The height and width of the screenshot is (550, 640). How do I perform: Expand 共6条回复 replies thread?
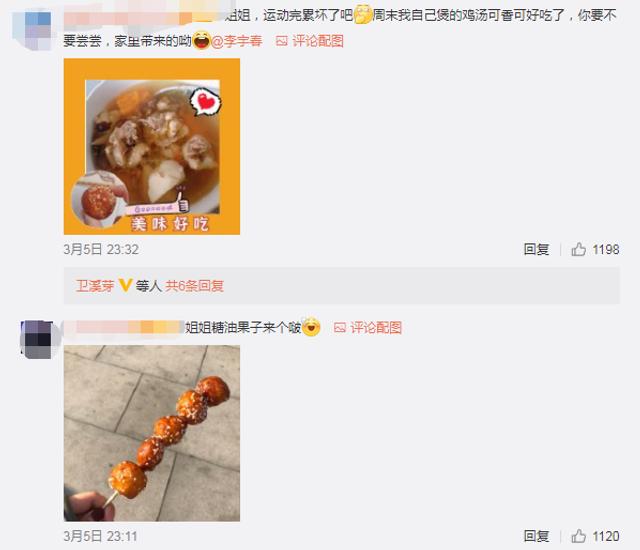pos(194,286)
